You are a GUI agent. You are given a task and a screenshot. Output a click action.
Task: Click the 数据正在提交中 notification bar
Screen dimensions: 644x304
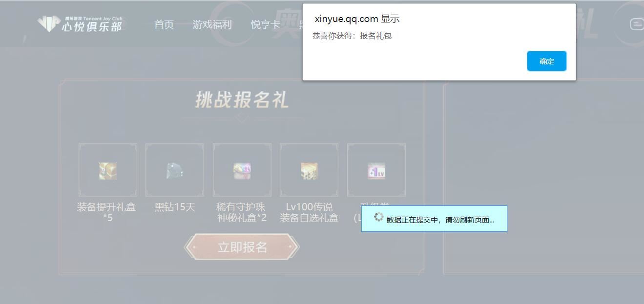[x=434, y=220]
